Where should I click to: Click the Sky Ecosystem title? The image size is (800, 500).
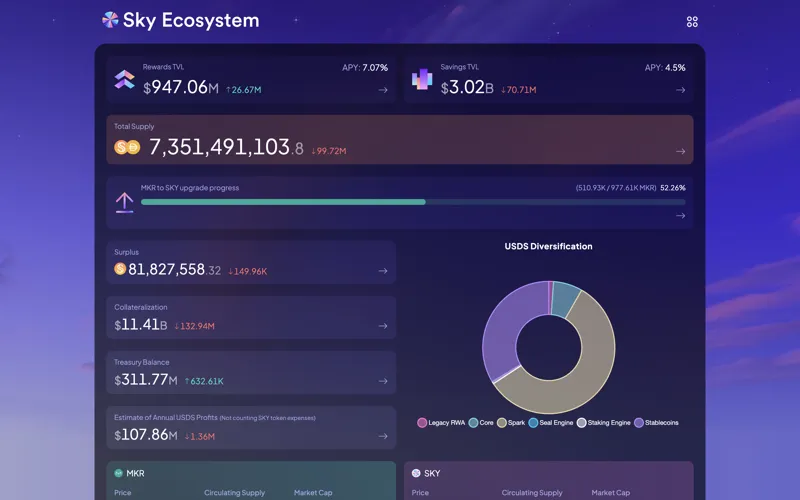[191, 20]
